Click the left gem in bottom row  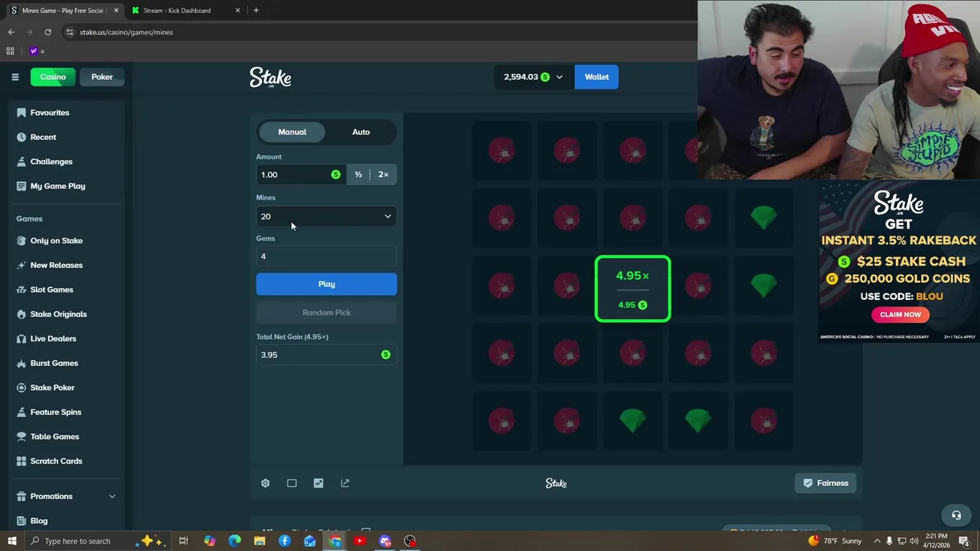click(632, 420)
